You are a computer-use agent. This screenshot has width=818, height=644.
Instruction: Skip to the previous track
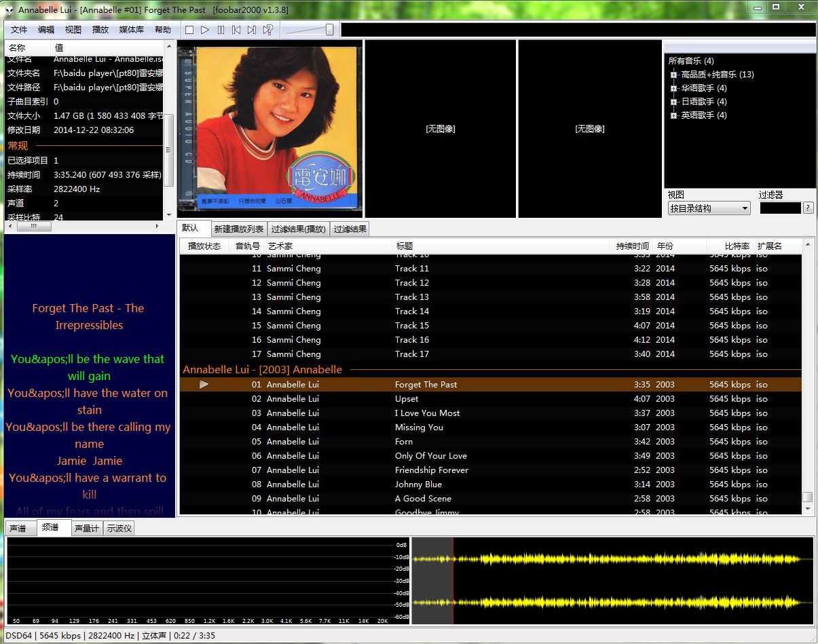236,30
